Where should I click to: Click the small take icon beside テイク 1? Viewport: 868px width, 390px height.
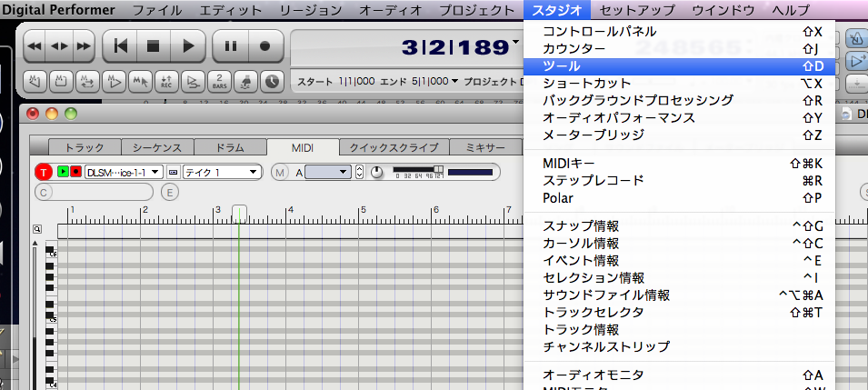[x=174, y=173]
